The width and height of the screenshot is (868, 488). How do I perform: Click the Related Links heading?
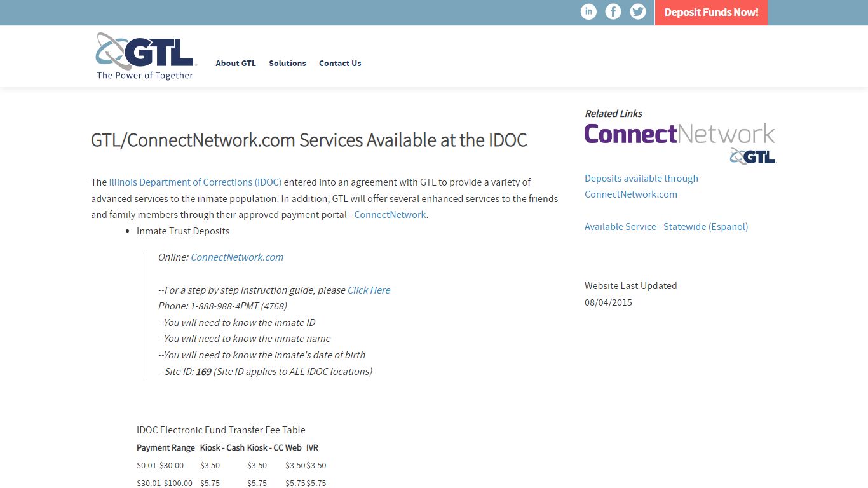coord(613,114)
